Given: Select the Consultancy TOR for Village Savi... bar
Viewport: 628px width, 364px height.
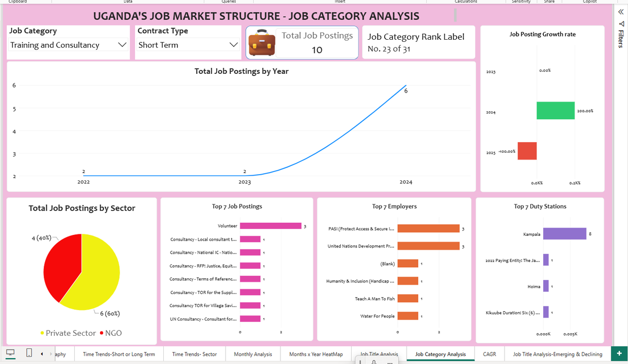Looking at the screenshot, I should pyautogui.click(x=250, y=305).
